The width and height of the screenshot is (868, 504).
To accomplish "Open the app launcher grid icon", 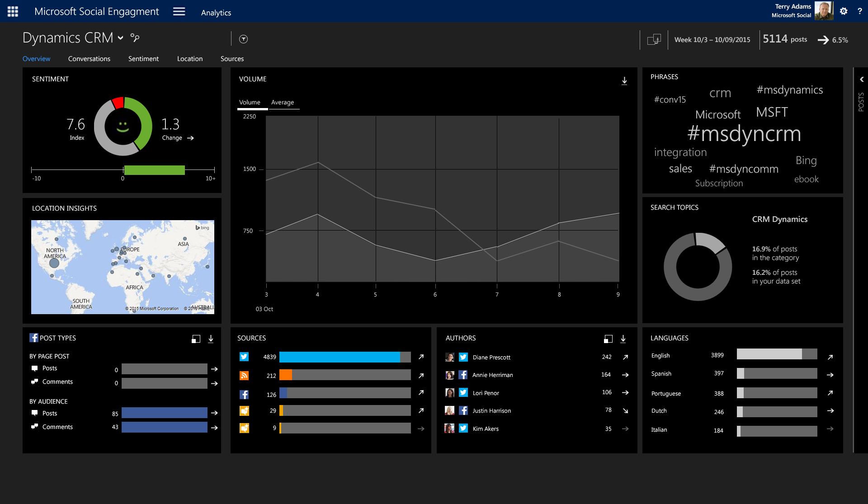I will 13,11.
